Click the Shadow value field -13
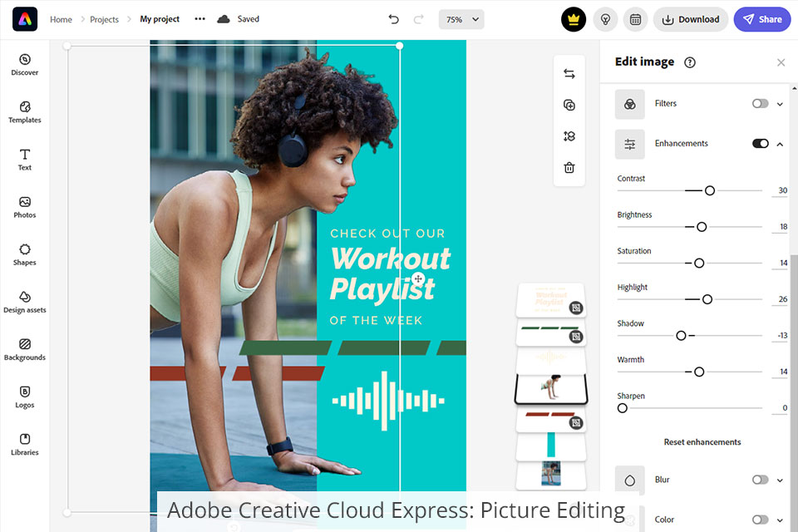The image size is (798, 532). [781, 336]
